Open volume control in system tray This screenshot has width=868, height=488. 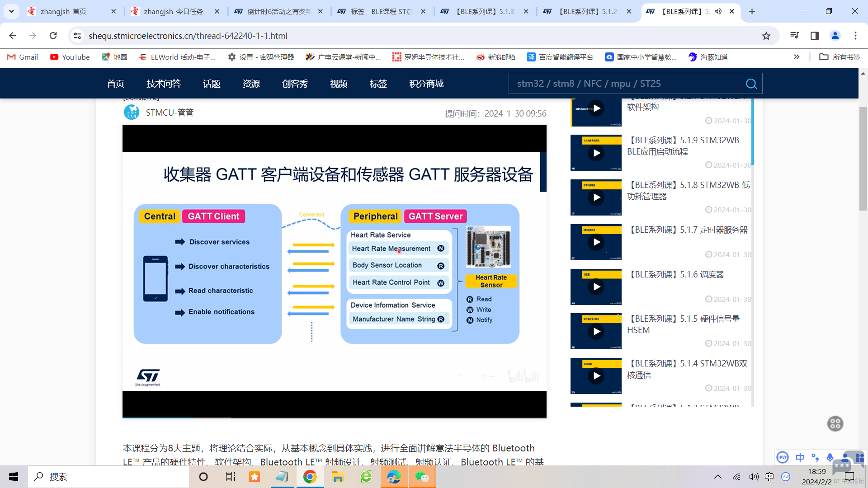(x=753, y=477)
